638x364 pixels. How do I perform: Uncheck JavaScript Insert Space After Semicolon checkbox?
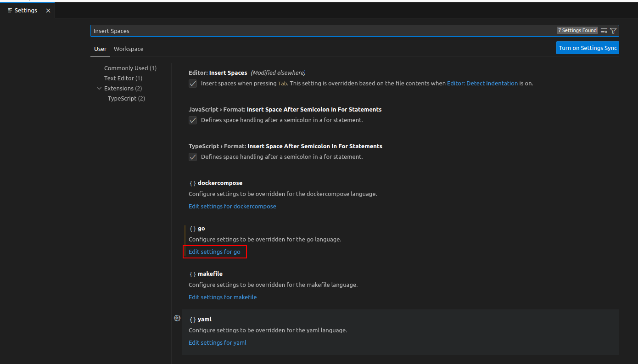click(193, 120)
